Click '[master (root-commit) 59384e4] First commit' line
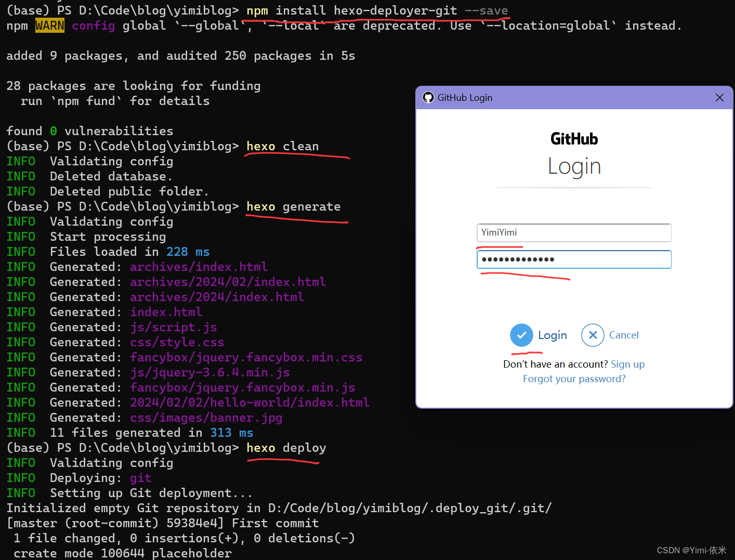The width and height of the screenshot is (735, 560). [x=162, y=523]
